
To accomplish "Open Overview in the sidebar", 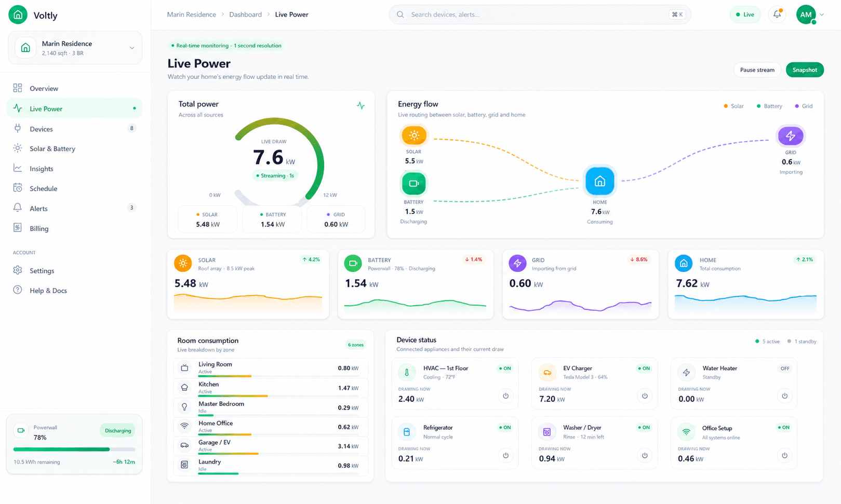I will [74, 88].
